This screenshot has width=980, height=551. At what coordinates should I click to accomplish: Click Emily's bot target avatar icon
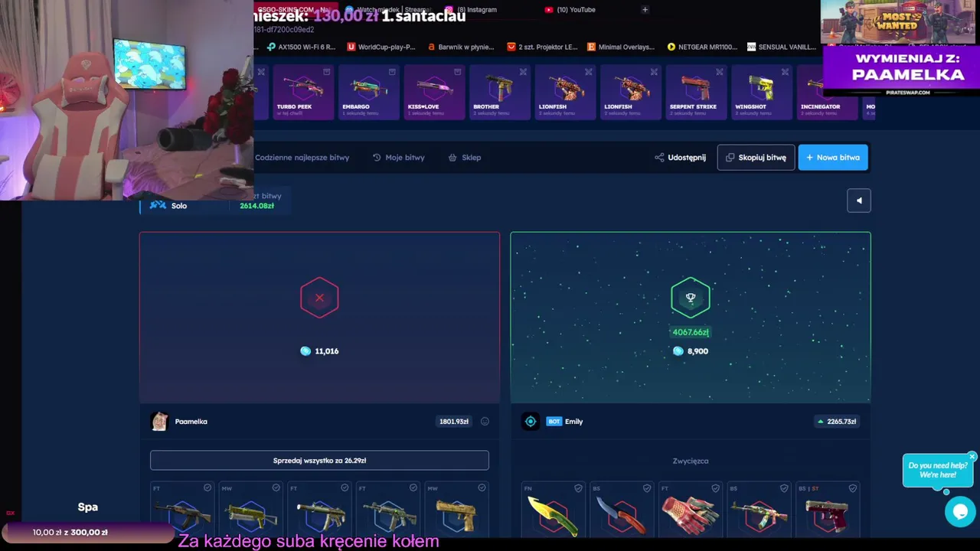(531, 422)
